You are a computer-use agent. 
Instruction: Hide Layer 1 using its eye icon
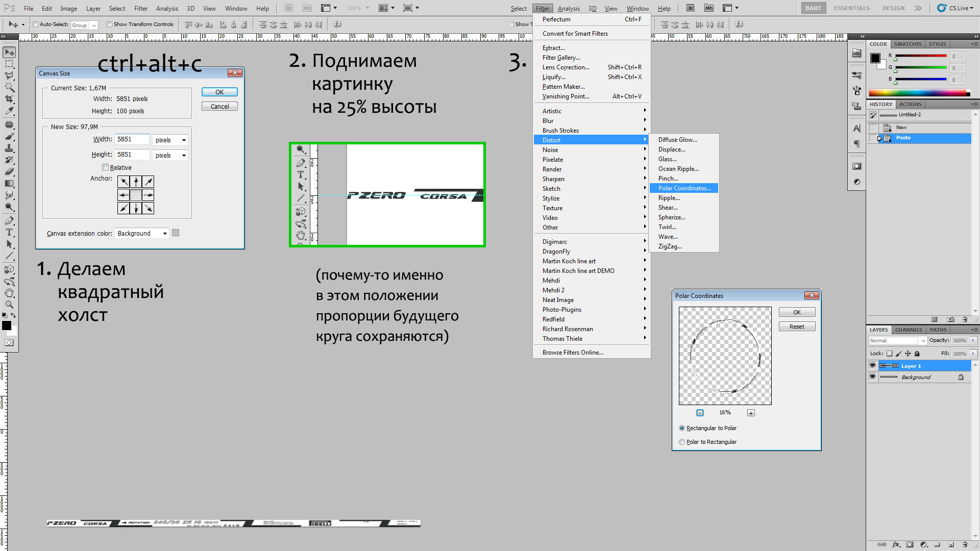point(872,365)
